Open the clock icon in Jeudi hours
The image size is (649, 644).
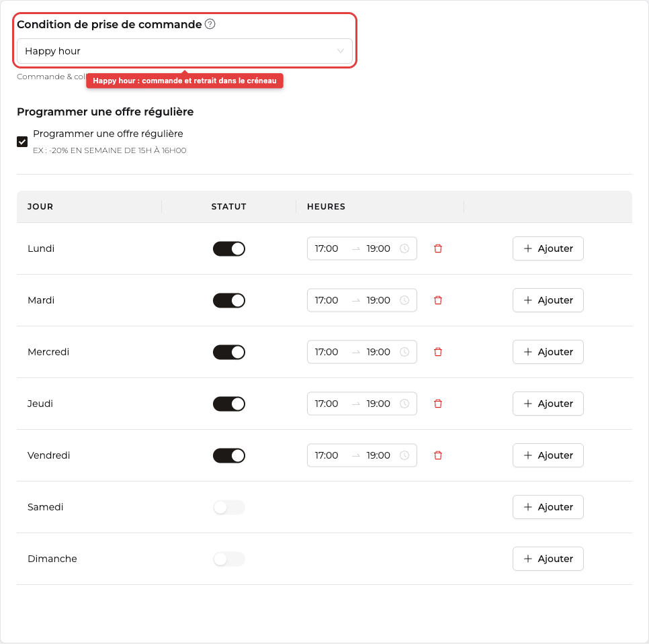pos(404,404)
